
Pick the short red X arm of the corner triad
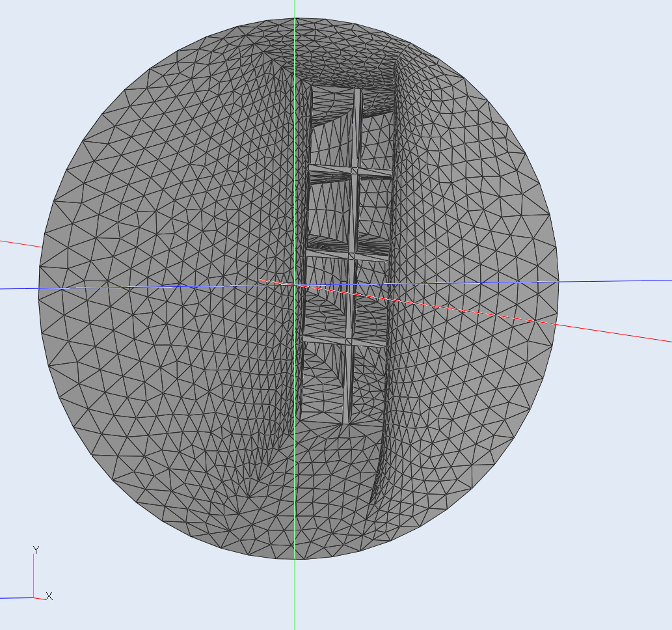[x=40, y=598]
